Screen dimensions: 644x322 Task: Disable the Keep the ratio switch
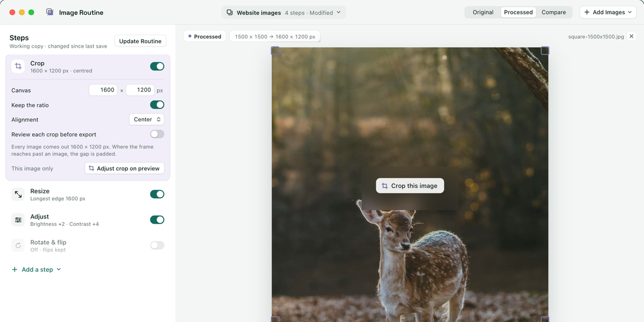[x=157, y=105]
